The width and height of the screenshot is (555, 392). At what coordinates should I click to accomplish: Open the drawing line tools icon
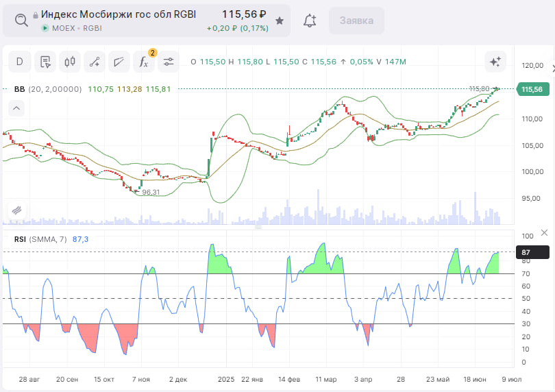(x=94, y=62)
